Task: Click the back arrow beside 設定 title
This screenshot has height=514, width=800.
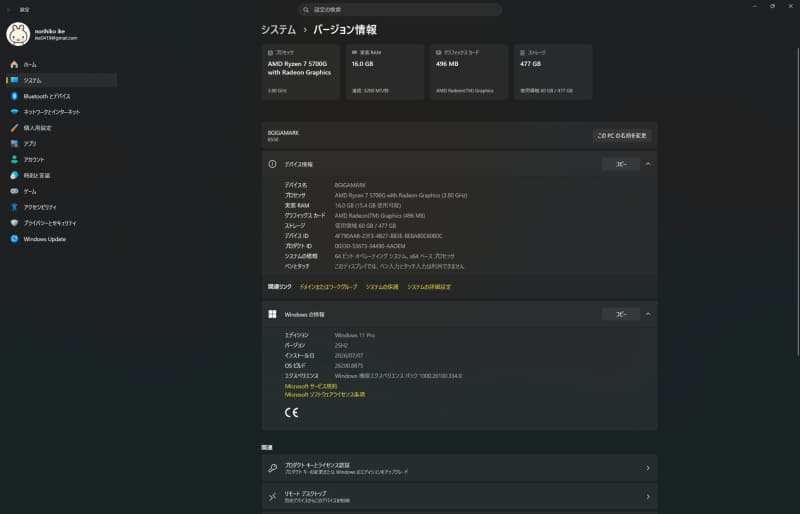Action: [x=9, y=10]
